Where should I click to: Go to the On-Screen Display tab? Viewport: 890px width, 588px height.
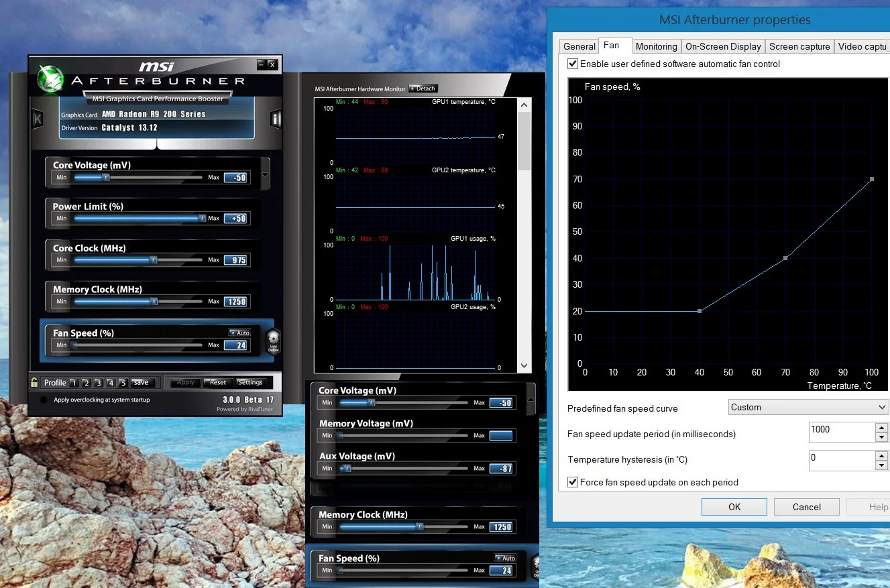pyautogui.click(x=723, y=46)
